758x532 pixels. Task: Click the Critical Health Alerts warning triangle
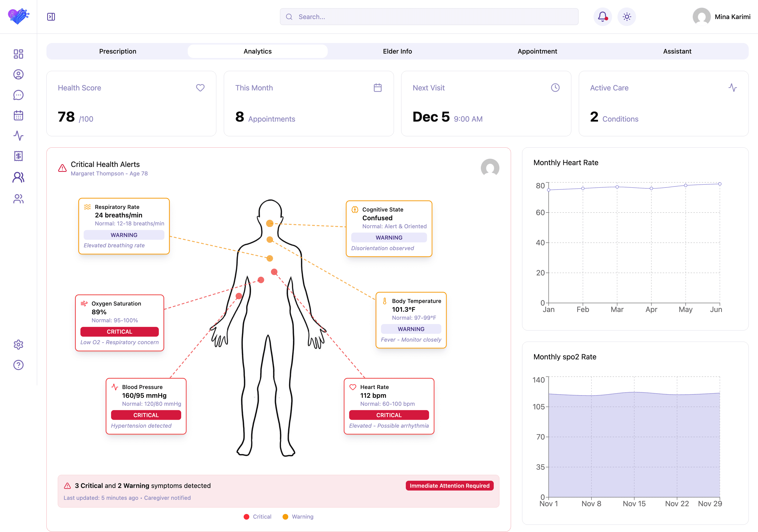[62, 168]
